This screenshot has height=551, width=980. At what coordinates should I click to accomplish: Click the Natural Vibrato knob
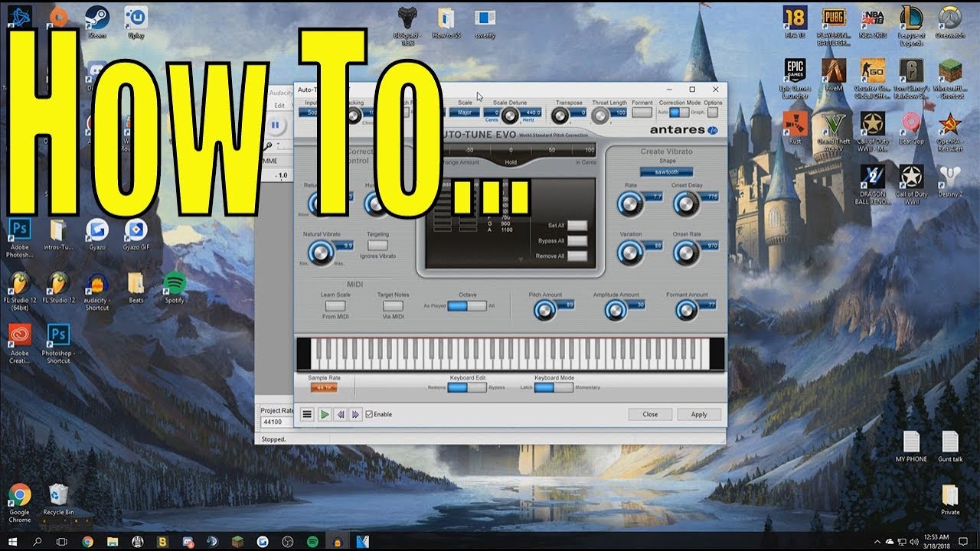click(x=321, y=252)
